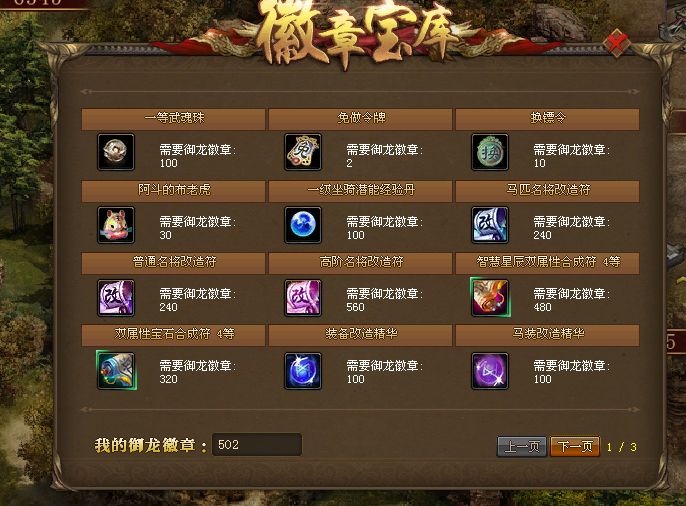
Task: Click the 高阶名将改造符 cost of 560
Action: (355, 307)
